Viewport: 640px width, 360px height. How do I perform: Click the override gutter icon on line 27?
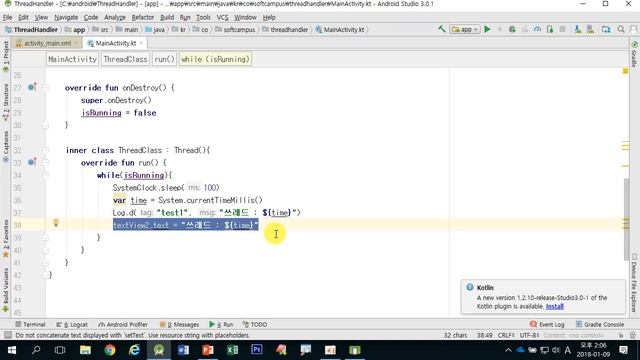pos(32,87)
